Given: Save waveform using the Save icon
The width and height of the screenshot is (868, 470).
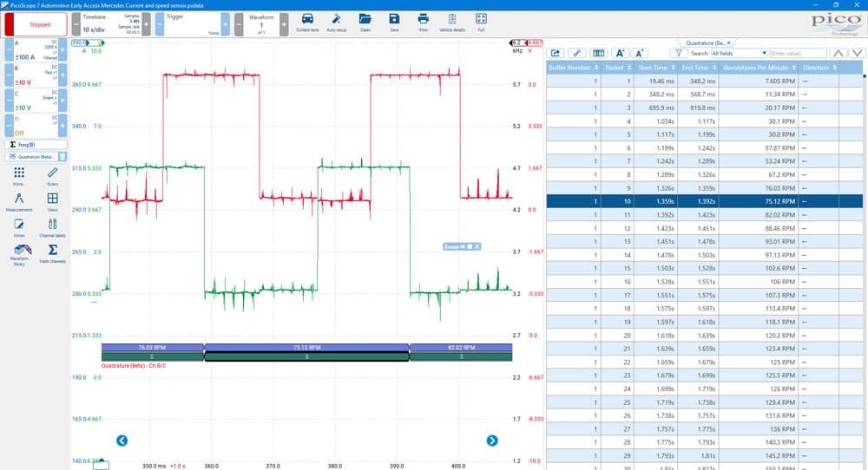Looking at the screenshot, I should pos(394,23).
